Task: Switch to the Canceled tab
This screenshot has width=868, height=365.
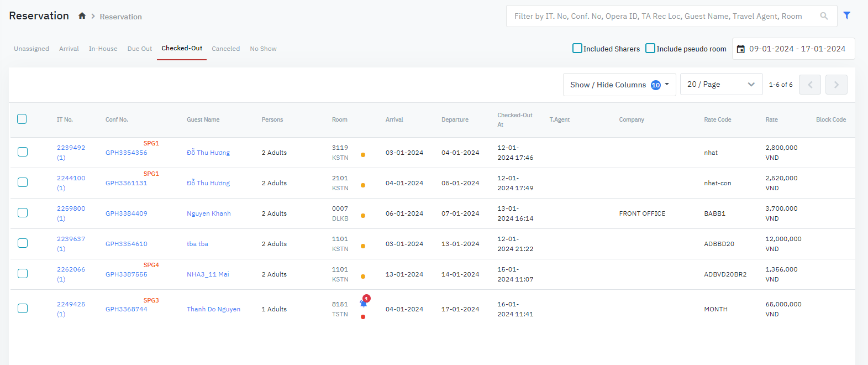Action: (x=225, y=49)
